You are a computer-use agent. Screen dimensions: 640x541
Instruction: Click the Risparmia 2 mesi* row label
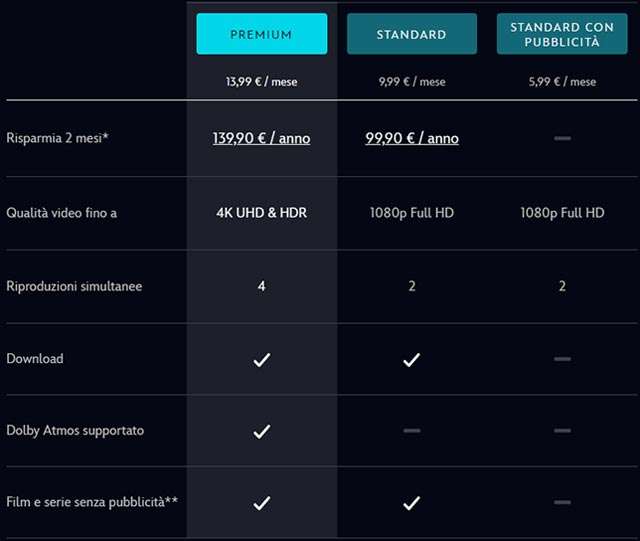pos(57,138)
